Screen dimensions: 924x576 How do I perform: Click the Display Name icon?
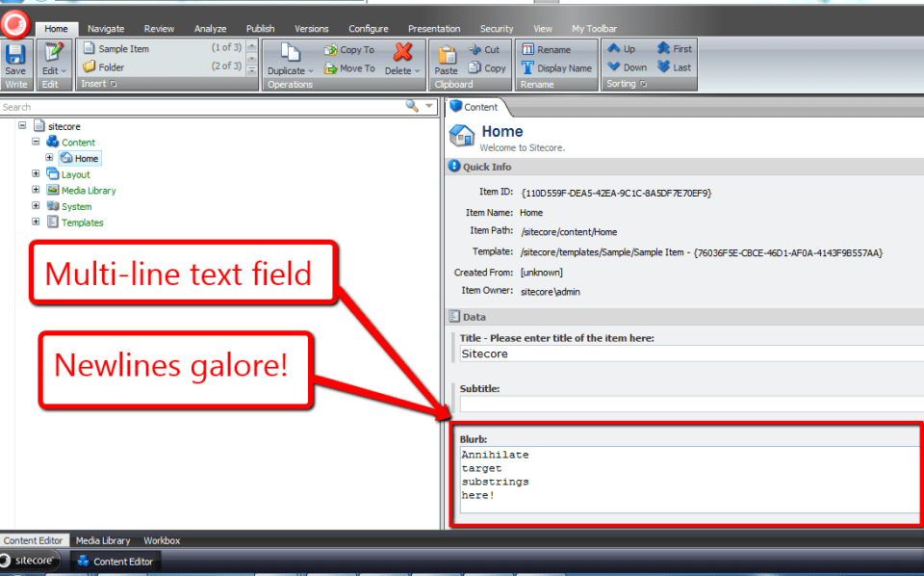[x=527, y=68]
